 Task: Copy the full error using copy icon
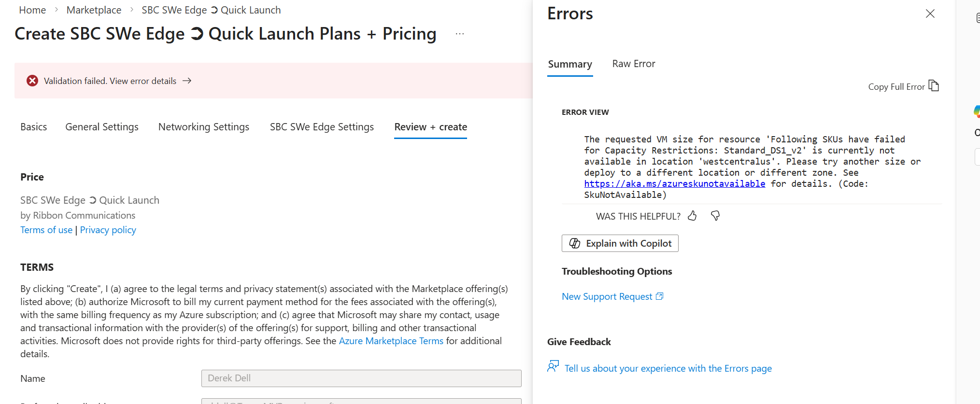click(934, 86)
